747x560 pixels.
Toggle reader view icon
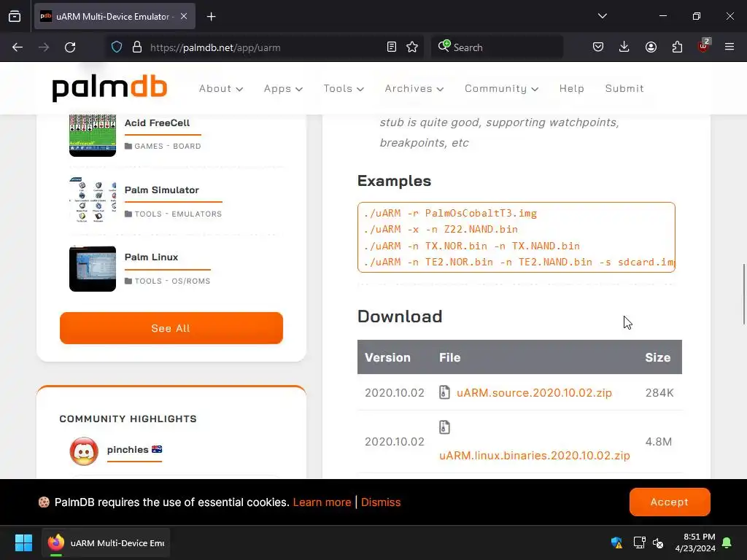[392, 47]
